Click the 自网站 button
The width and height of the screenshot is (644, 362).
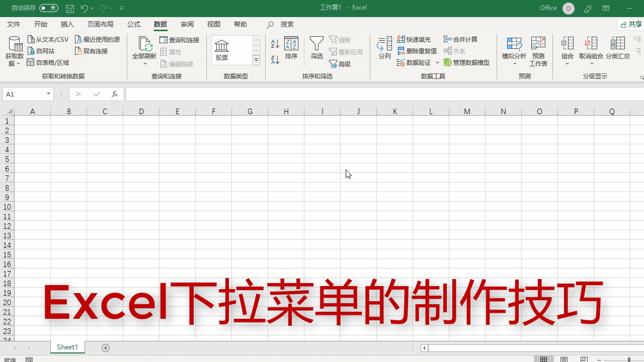(x=41, y=51)
